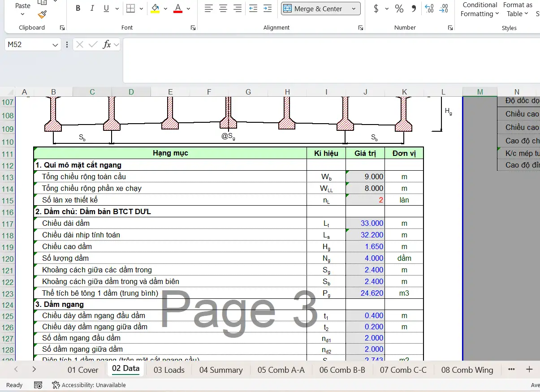540x392 pixels.
Task: Center text horizontally
Action: point(223,9)
